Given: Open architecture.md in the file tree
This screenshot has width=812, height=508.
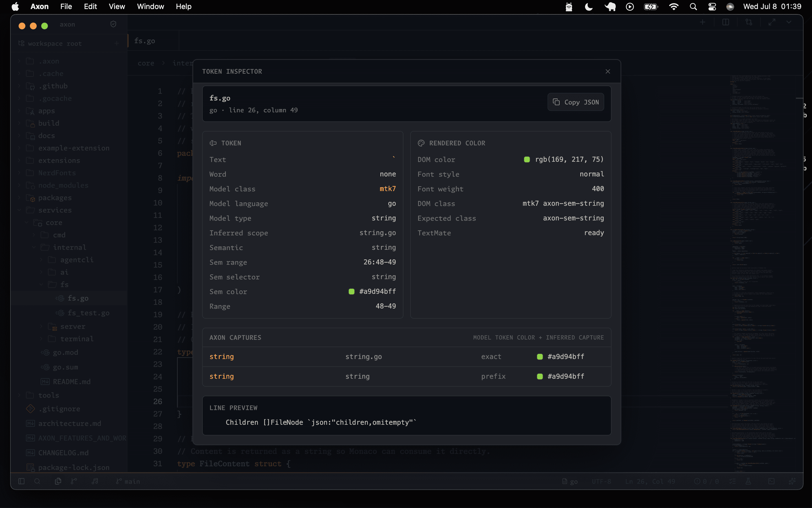Looking at the screenshot, I should (x=69, y=424).
